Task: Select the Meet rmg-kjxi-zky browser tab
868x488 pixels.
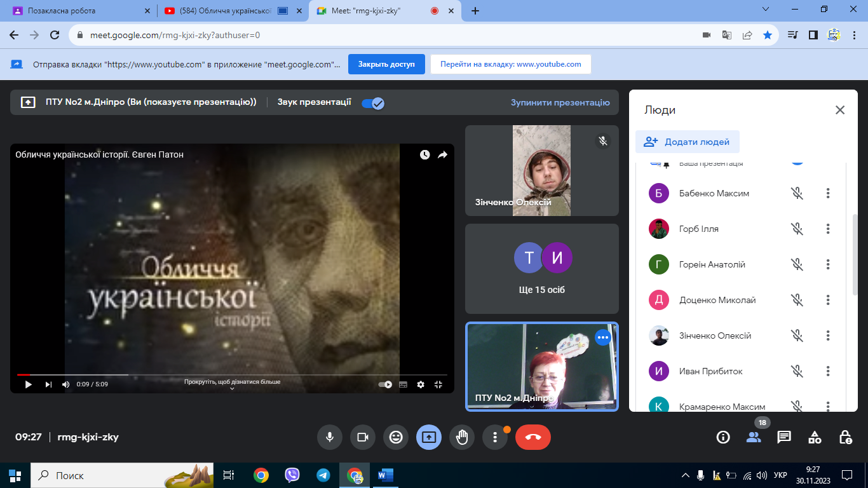Action: pos(384,11)
